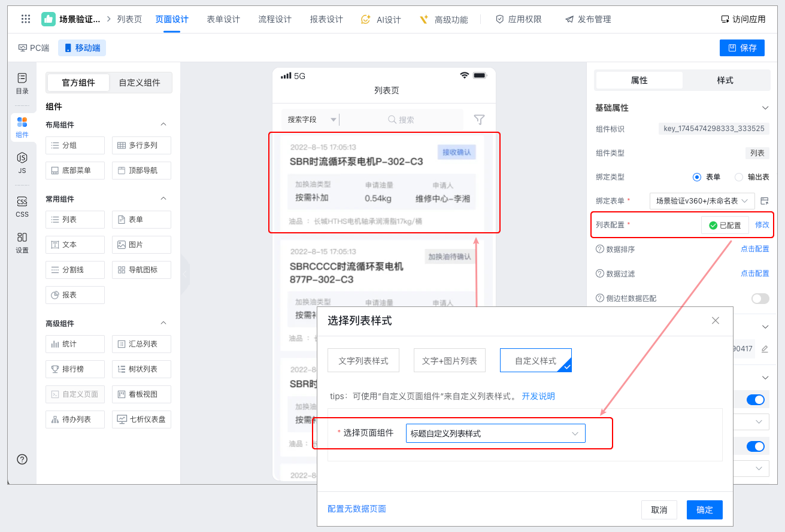Toggle the 侧边栏数据匹配 switch
Screen dimensions: 785x532
[x=760, y=299]
